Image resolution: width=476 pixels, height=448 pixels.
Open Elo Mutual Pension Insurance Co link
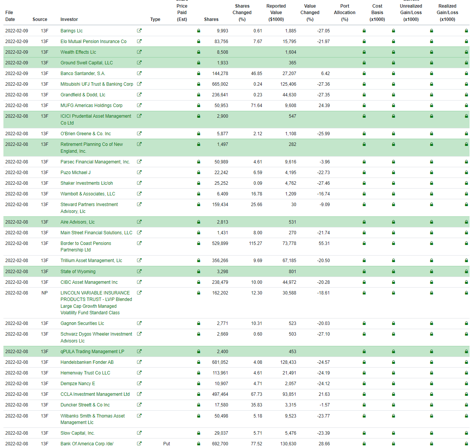[x=93, y=42]
